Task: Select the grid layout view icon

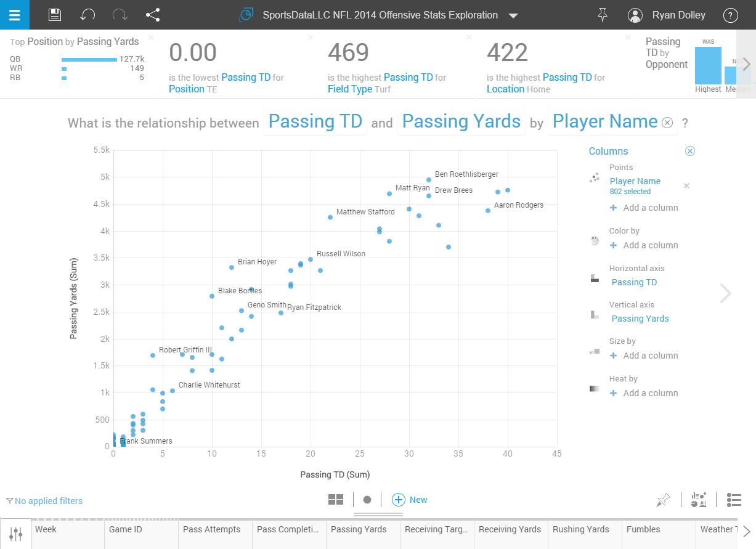Action: coord(335,500)
